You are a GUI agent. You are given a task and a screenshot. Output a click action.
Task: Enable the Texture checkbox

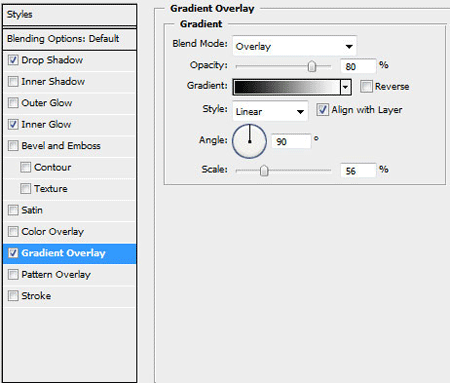pos(26,189)
